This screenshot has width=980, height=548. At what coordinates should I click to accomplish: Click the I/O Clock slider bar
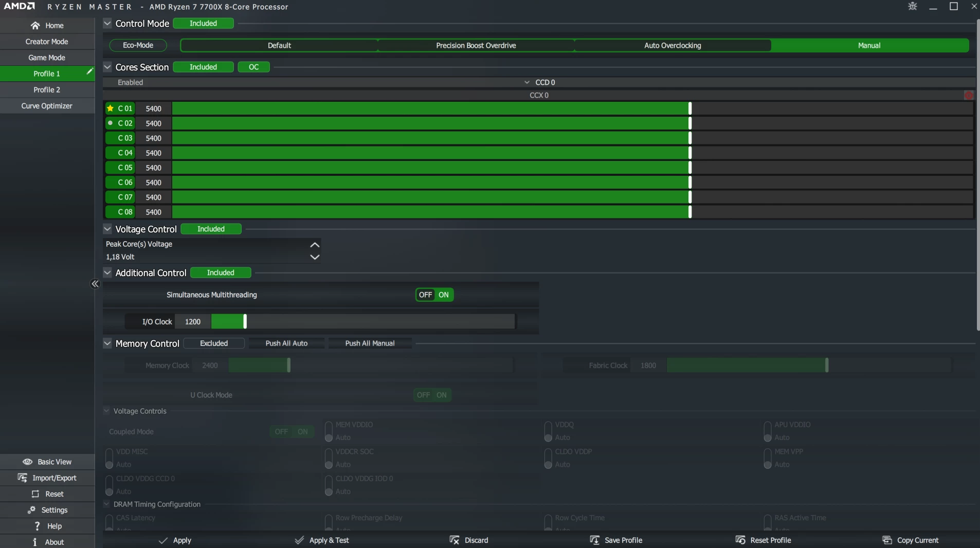pos(363,321)
